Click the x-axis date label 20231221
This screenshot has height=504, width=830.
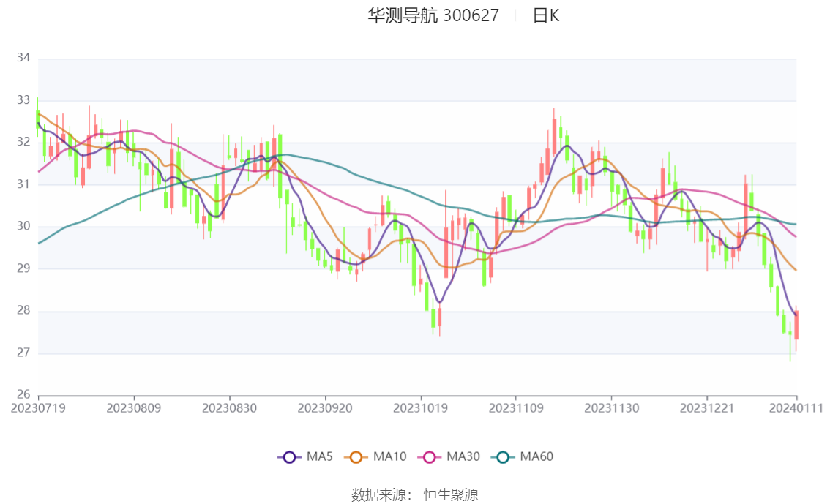pos(707,408)
